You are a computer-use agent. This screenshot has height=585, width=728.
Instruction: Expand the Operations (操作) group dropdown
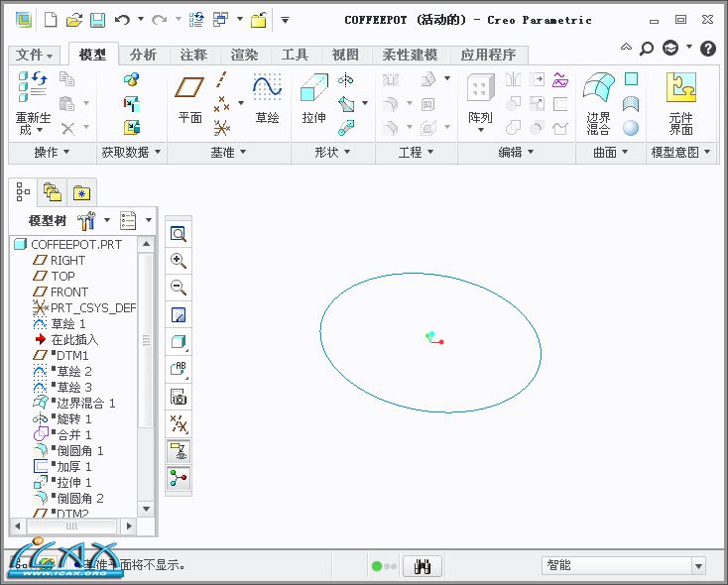(52, 153)
